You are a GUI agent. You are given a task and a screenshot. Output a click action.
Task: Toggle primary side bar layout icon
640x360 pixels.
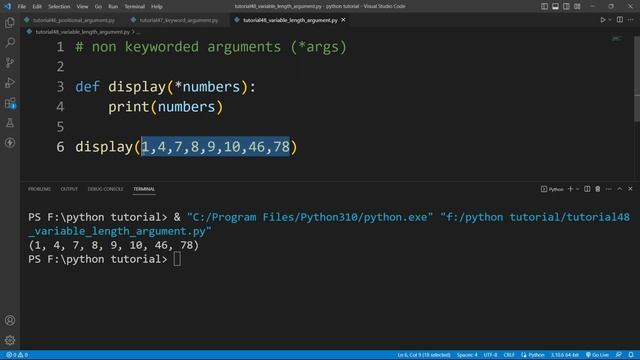(x=544, y=6)
